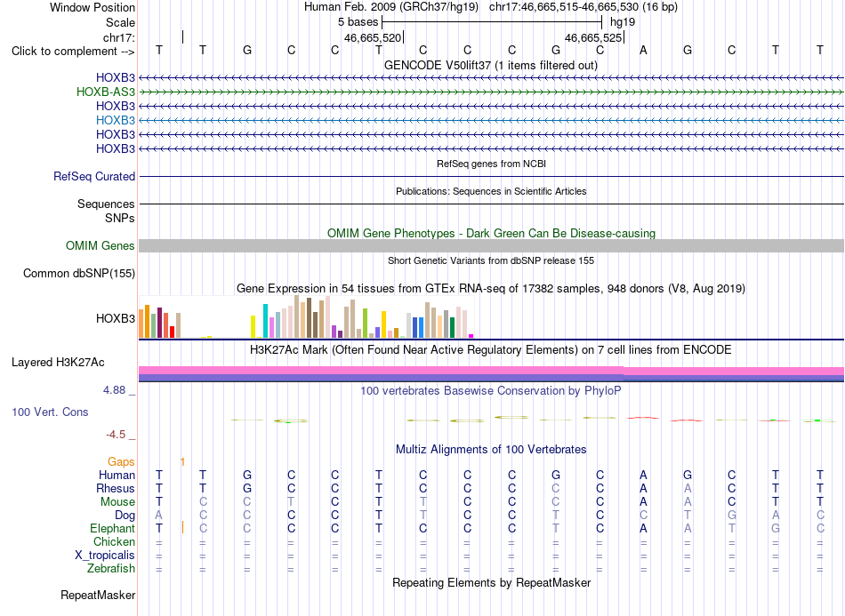The image size is (845, 616).
Task: Click the light-blue HOXB3 transcript label
Action: 116,120
